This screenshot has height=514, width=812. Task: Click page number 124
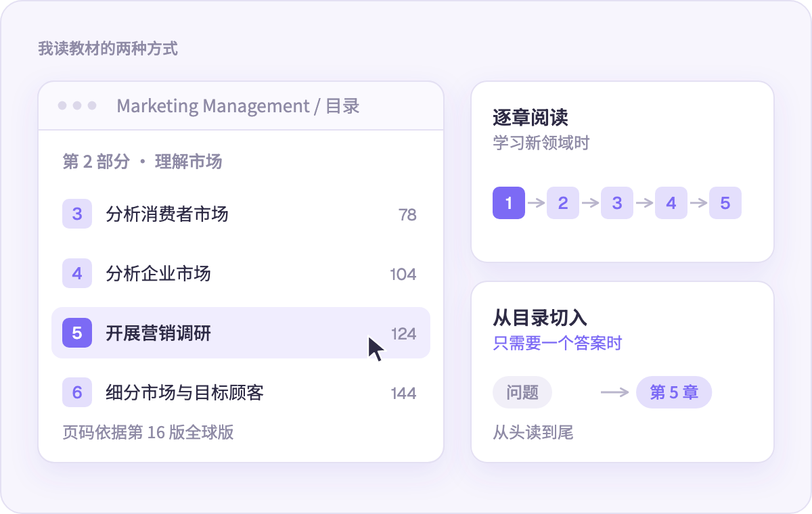click(404, 333)
